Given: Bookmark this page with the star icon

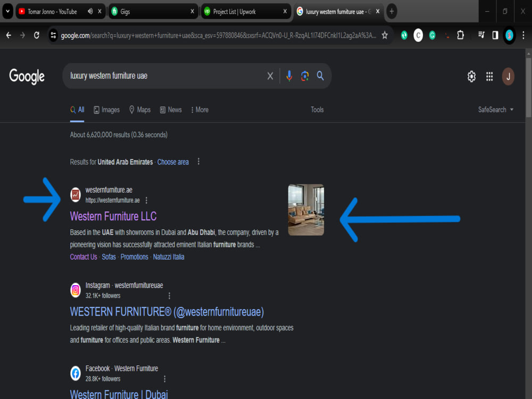Looking at the screenshot, I should click(385, 35).
